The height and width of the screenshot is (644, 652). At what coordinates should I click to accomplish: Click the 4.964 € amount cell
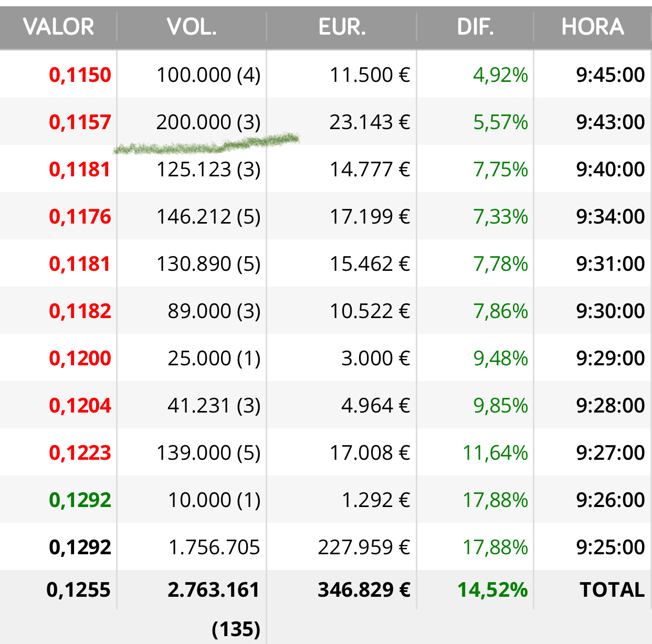(375, 406)
